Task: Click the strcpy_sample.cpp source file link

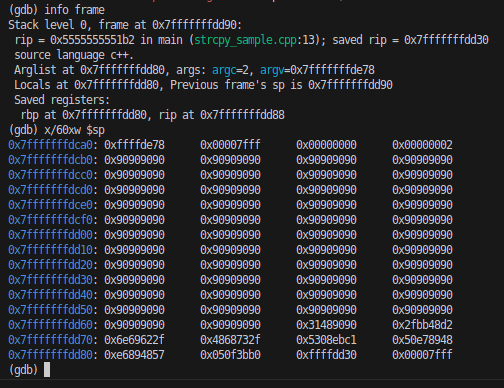Action: pos(245,40)
